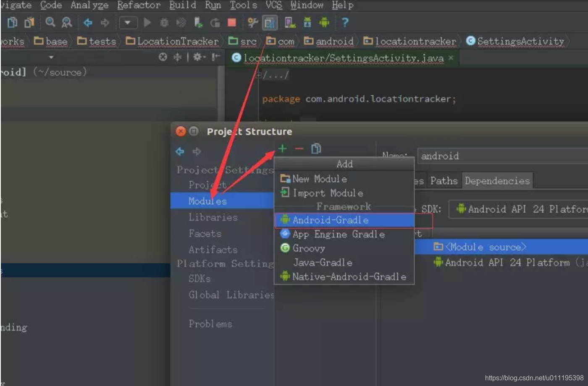Open the Refactor menu
Viewport: 588px width, 386px height.
pos(139,5)
